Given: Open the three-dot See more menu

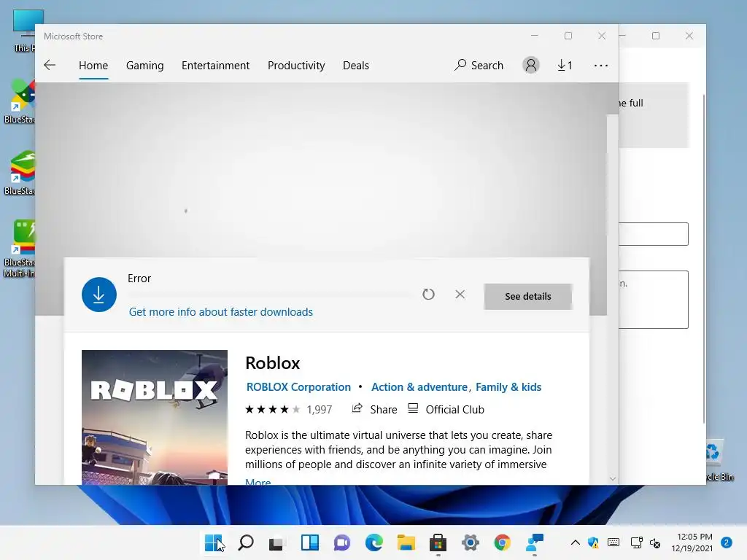Looking at the screenshot, I should click(x=601, y=65).
